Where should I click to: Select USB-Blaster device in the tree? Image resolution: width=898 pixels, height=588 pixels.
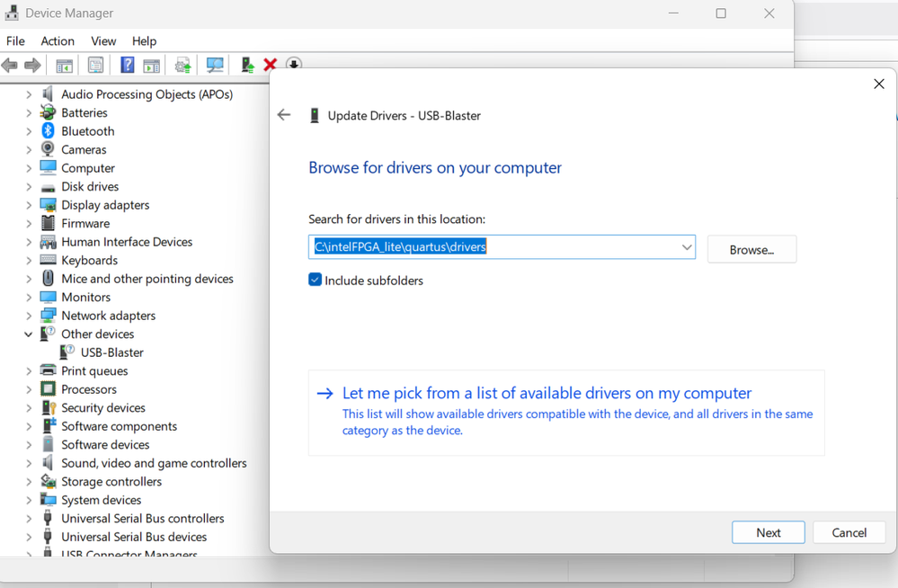[x=111, y=352]
